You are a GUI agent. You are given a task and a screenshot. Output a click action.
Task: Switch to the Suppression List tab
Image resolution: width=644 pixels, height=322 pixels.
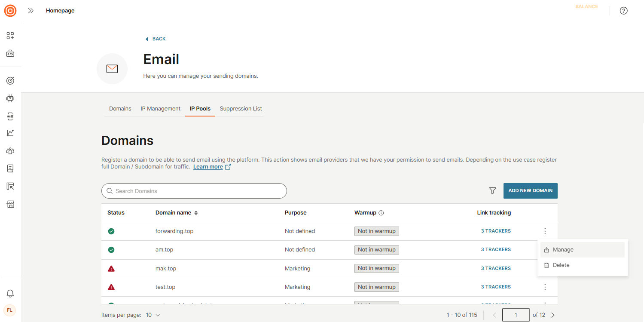pos(241,108)
